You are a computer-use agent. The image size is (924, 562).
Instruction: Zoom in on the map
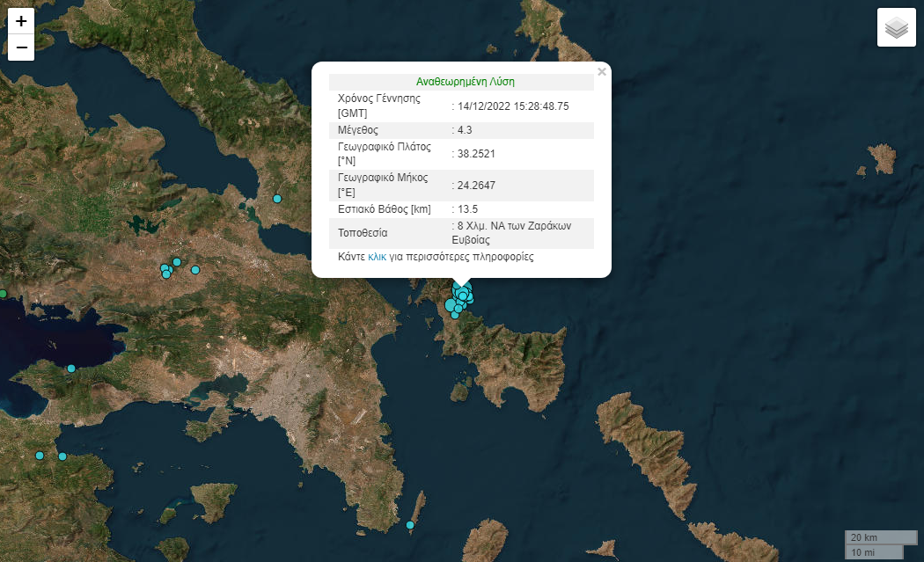(x=21, y=21)
